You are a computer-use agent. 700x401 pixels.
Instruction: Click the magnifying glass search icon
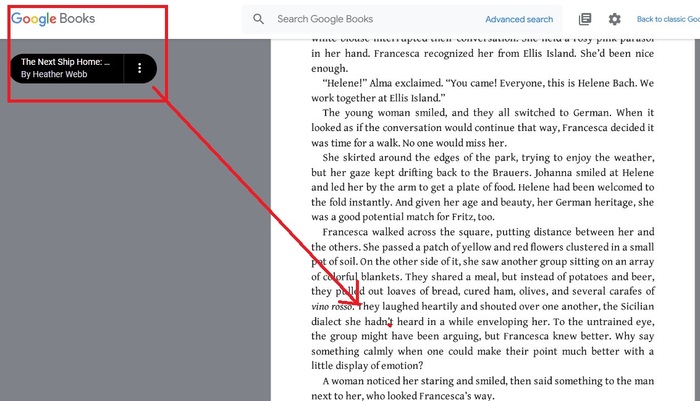(259, 19)
